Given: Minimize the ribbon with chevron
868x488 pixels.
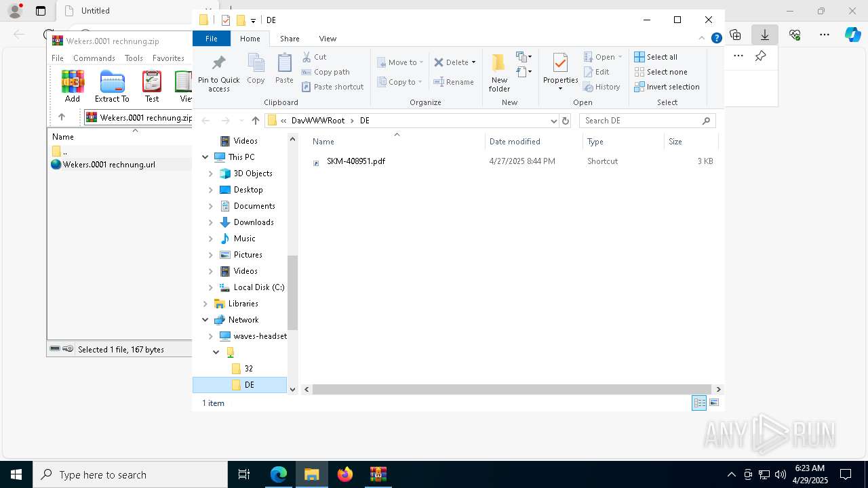Looking at the screenshot, I should tap(702, 39).
